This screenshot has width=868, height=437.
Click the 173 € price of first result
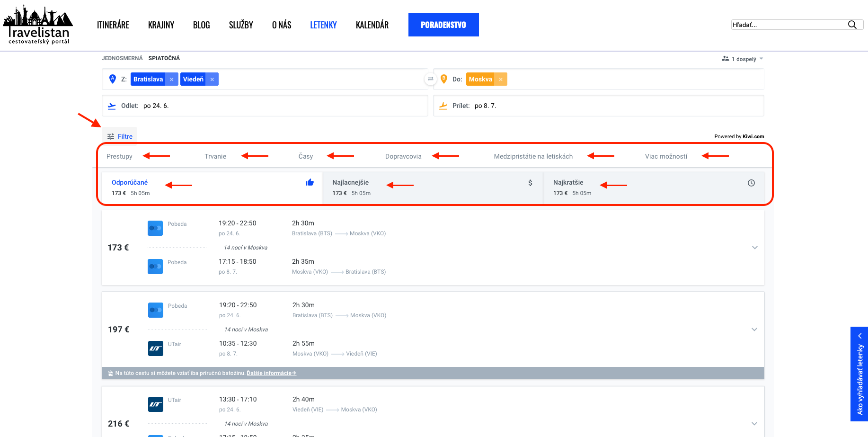[x=118, y=248]
